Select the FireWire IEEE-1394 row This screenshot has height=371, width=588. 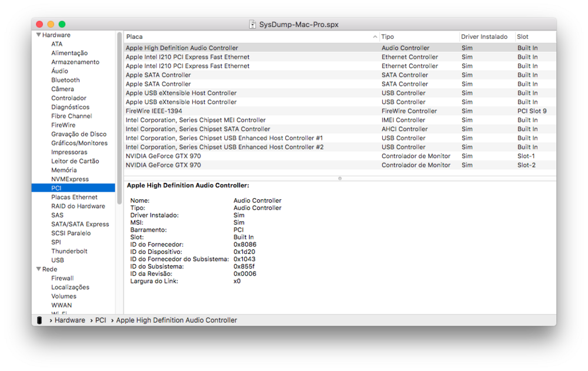(154, 111)
